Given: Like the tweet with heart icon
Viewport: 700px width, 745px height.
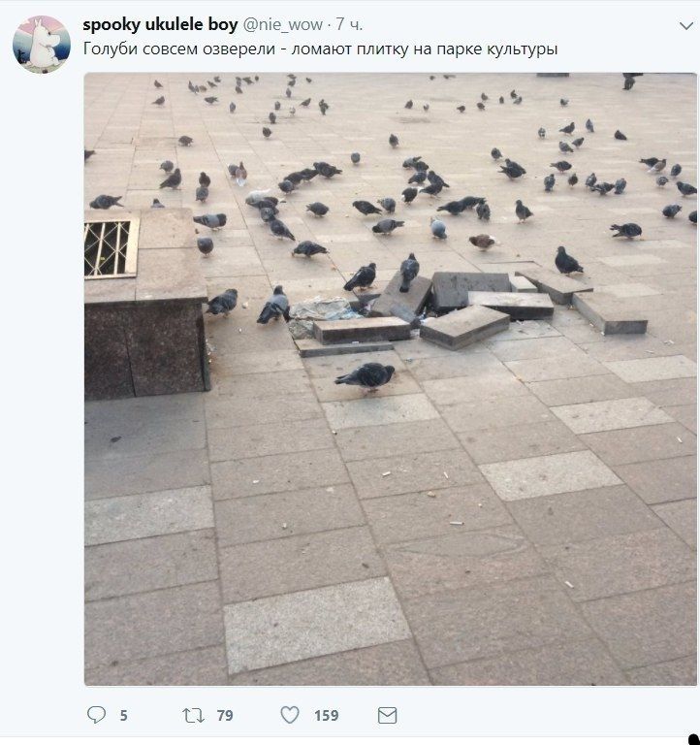Looking at the screenshot, I should tap(290, 715).
